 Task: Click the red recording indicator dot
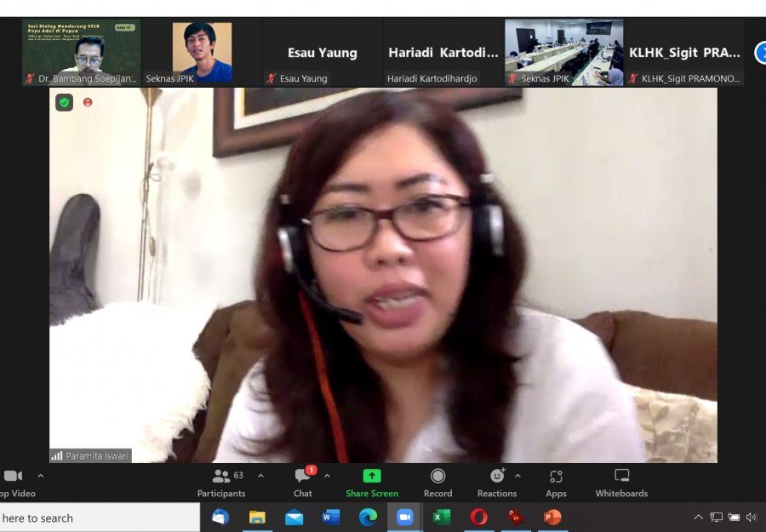88,102
